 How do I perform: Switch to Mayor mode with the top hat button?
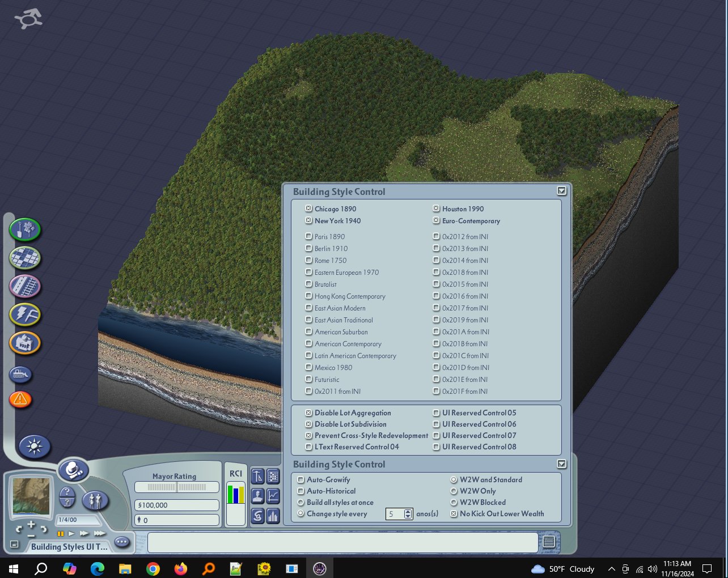pos(74,470)
